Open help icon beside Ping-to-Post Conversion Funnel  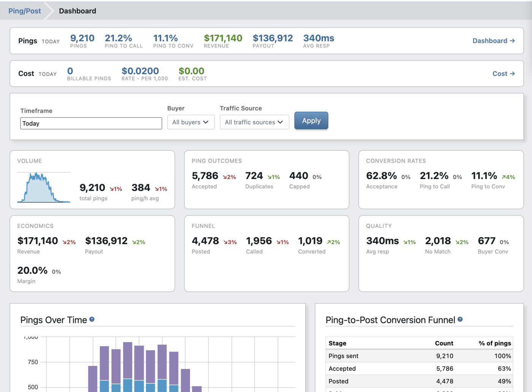click(x=460, y=319)
